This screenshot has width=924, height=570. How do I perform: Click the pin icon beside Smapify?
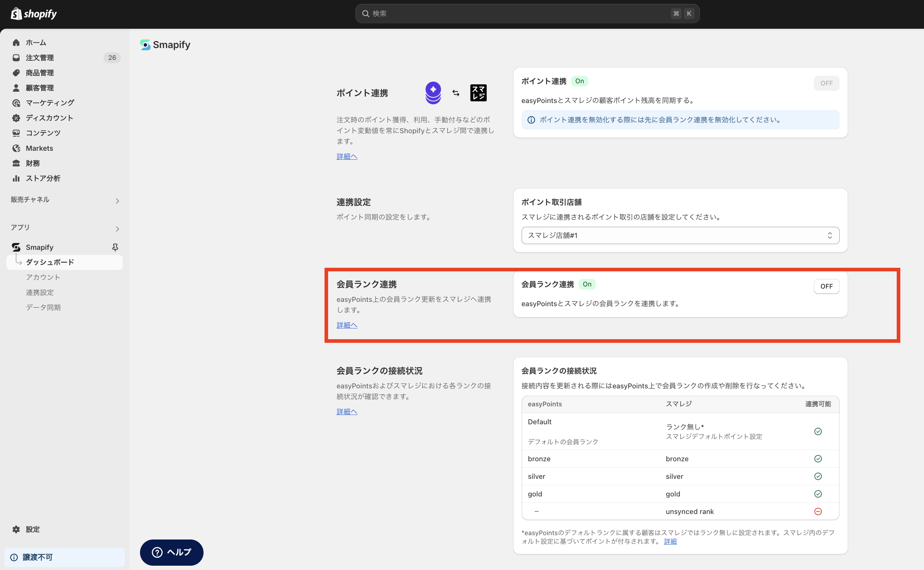coord(115,247)
